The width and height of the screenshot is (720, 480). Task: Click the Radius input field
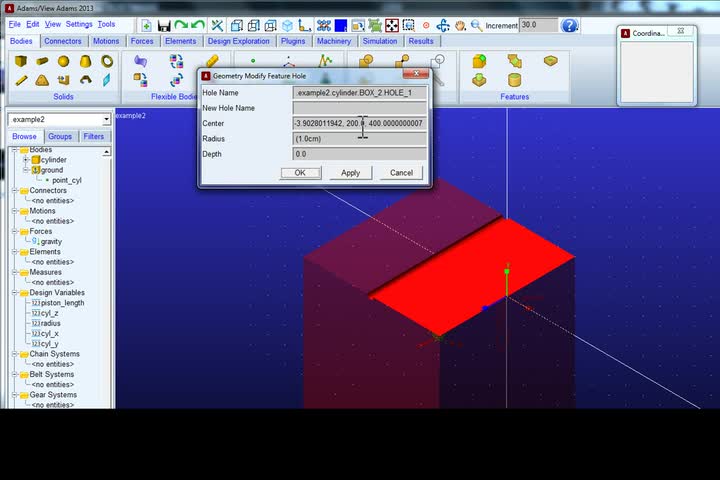[x=360, y=139]
